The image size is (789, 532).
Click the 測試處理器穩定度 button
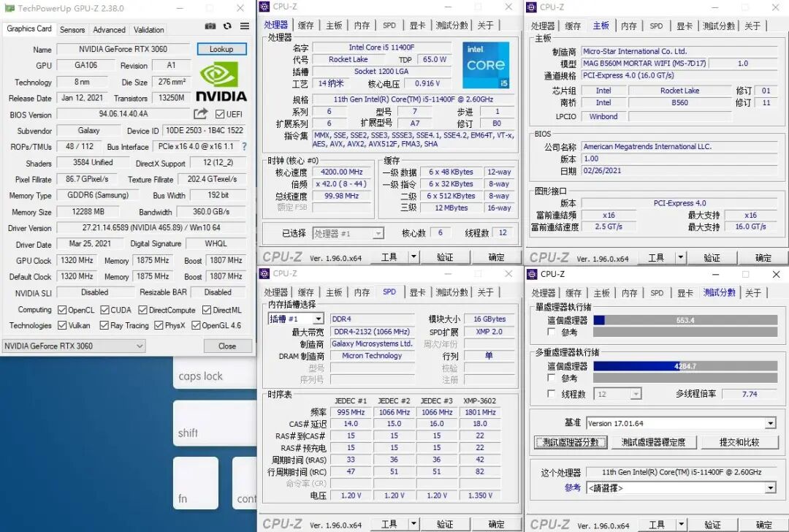pyautogui.click(x=653, y=442)
